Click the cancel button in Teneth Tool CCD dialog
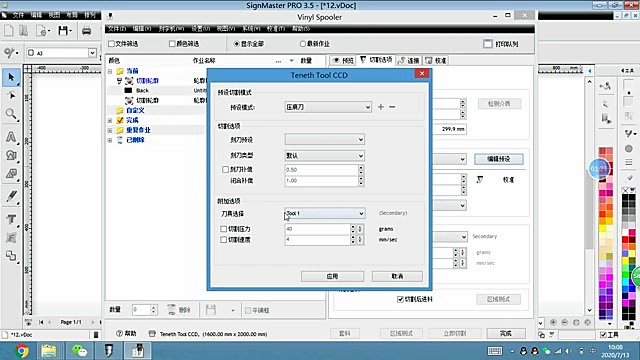Viewport: 640px width, 360px height. pos(397,276)
